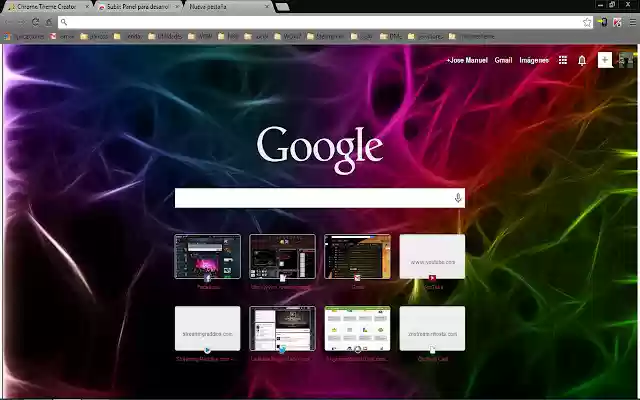Screen dimensions: 640x400
Task: Click the Google logo
Action: [320, 149]
